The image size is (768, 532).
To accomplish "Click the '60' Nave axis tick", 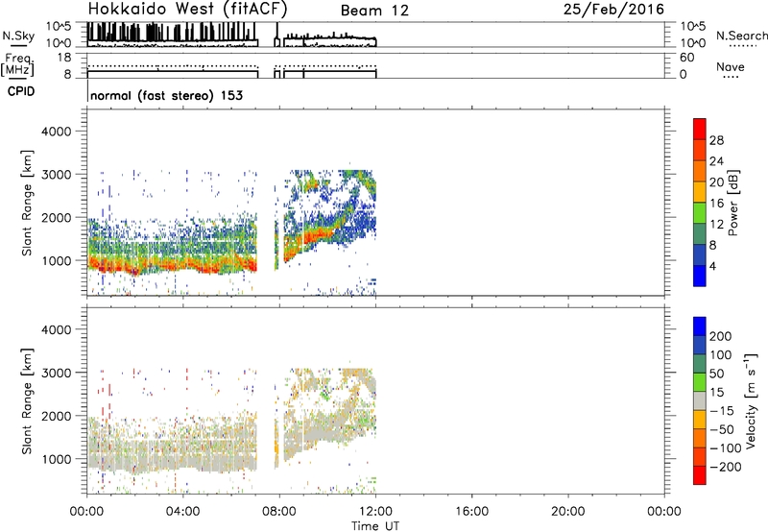I will click(686, 58).
